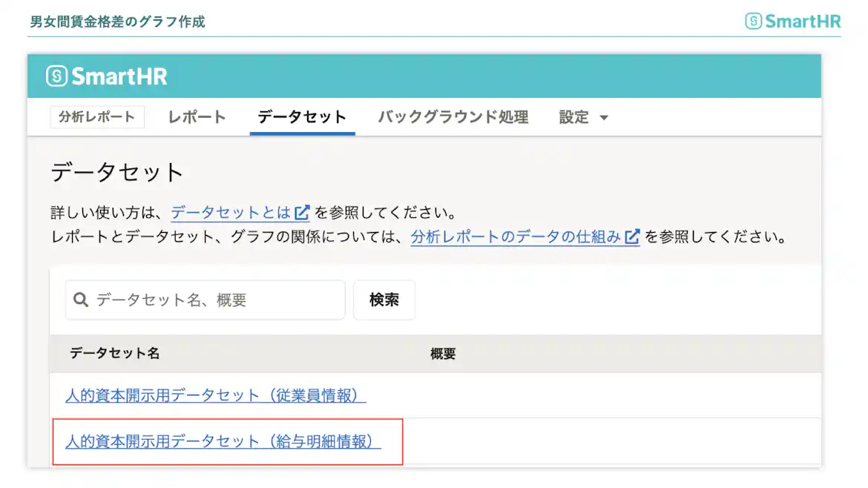Click the external link icon beside データセットとは
The height and width of the screenshot is (488, 868).
[302, 211]
